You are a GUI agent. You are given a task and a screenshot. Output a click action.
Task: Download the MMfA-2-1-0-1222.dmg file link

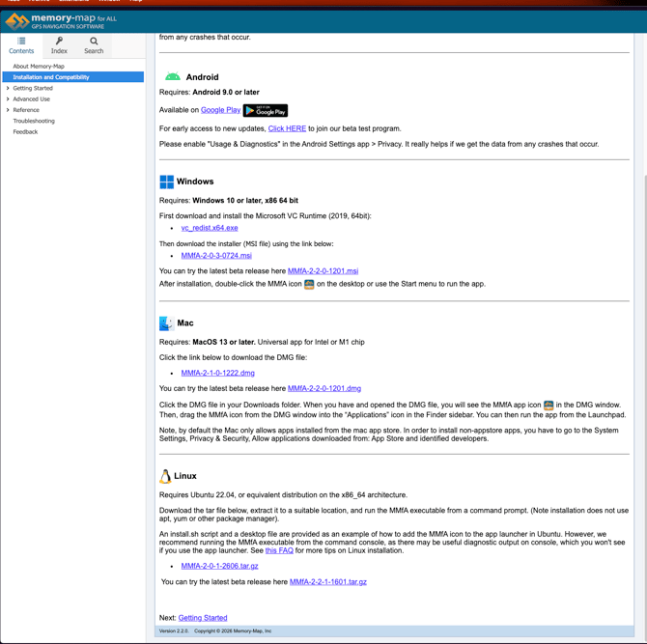tap(217, 373)
